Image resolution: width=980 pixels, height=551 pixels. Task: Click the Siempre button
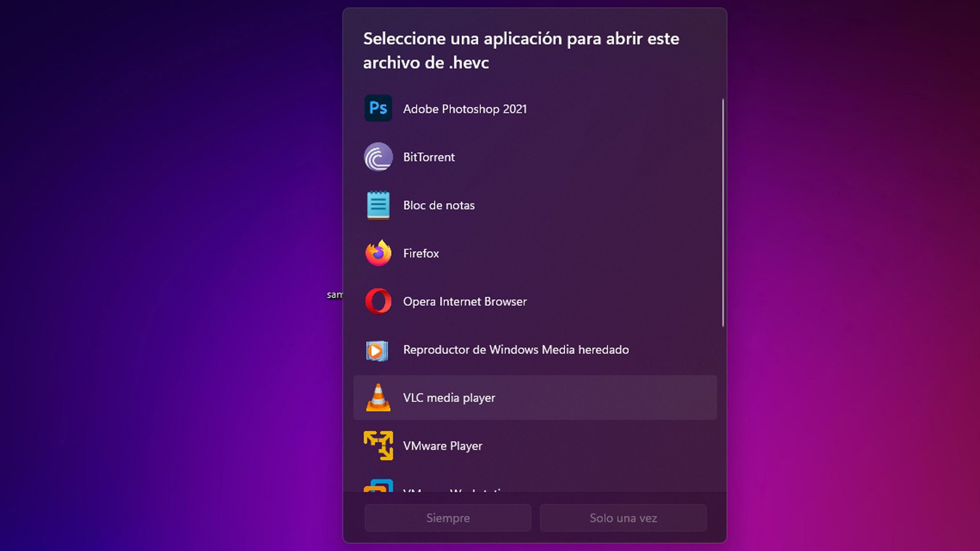coord(448,518)
